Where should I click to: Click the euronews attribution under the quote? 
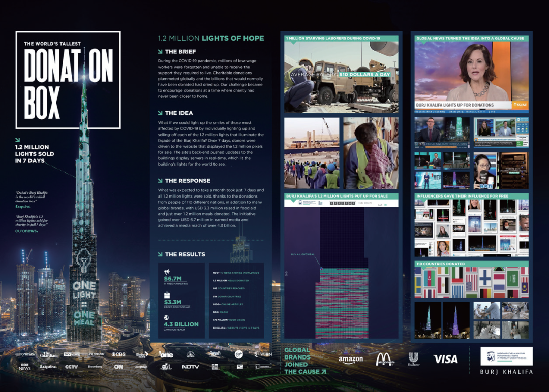tap(26, 231)
